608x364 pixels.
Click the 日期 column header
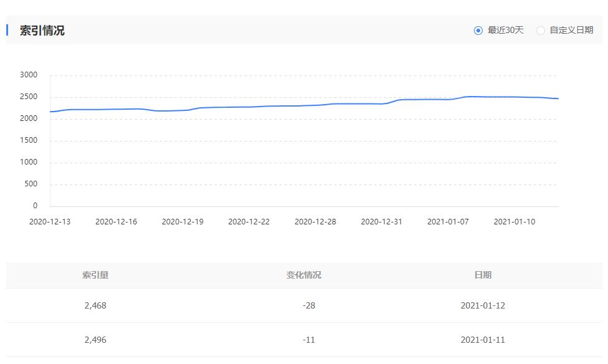pos(483,275)
